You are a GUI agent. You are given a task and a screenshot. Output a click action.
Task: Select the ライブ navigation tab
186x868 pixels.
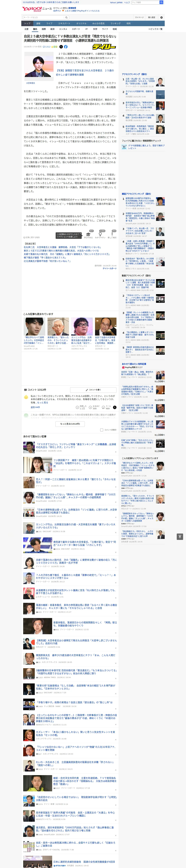pos(49,24)
